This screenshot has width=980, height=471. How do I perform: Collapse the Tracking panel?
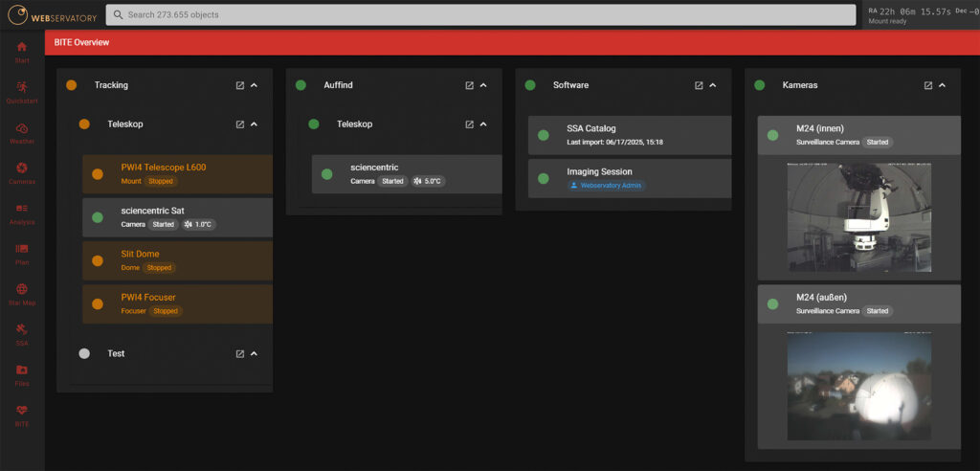[x=255, y=85]
